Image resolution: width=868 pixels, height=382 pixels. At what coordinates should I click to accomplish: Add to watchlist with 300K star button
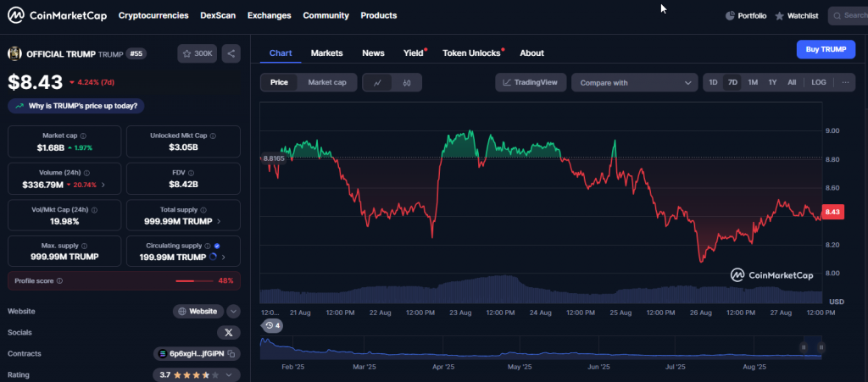coord(197,53)
